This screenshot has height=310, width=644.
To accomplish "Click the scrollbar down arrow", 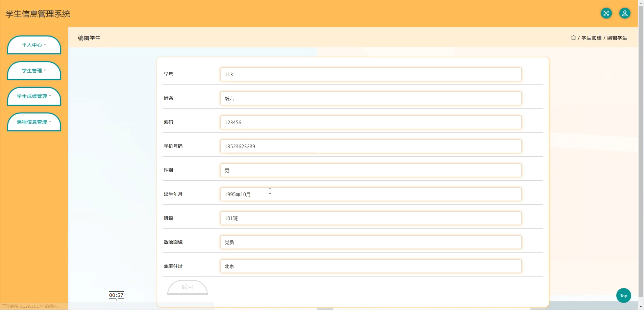I will coord(641,307).
